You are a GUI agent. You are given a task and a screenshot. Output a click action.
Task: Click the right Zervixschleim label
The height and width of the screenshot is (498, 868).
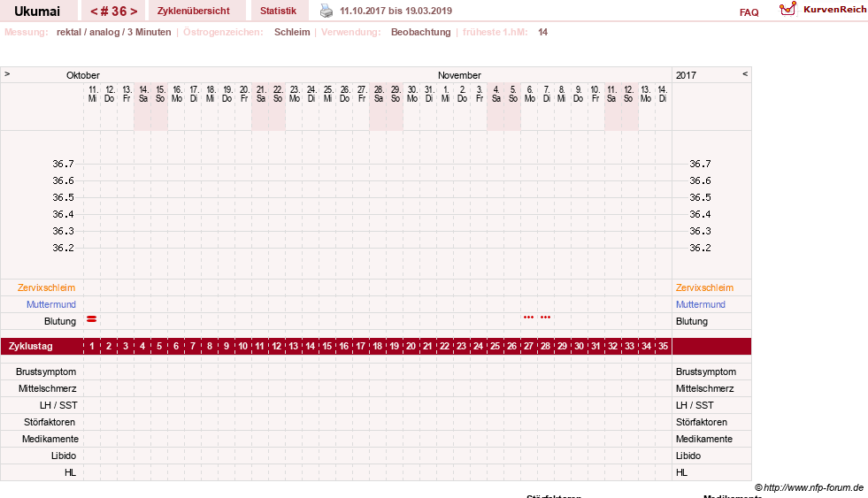click(704, 287)
